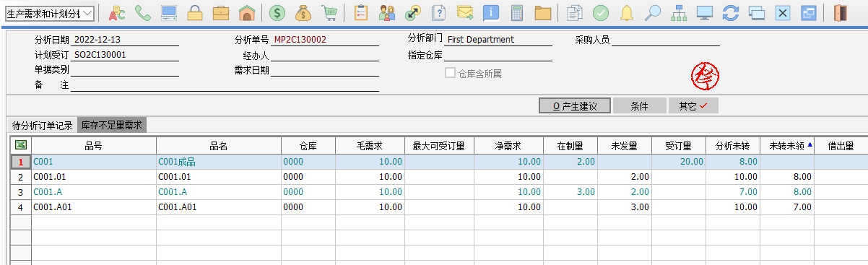Click the magnifier search icon
Viewport: 868px width, 265px height.
pos(652,12)
